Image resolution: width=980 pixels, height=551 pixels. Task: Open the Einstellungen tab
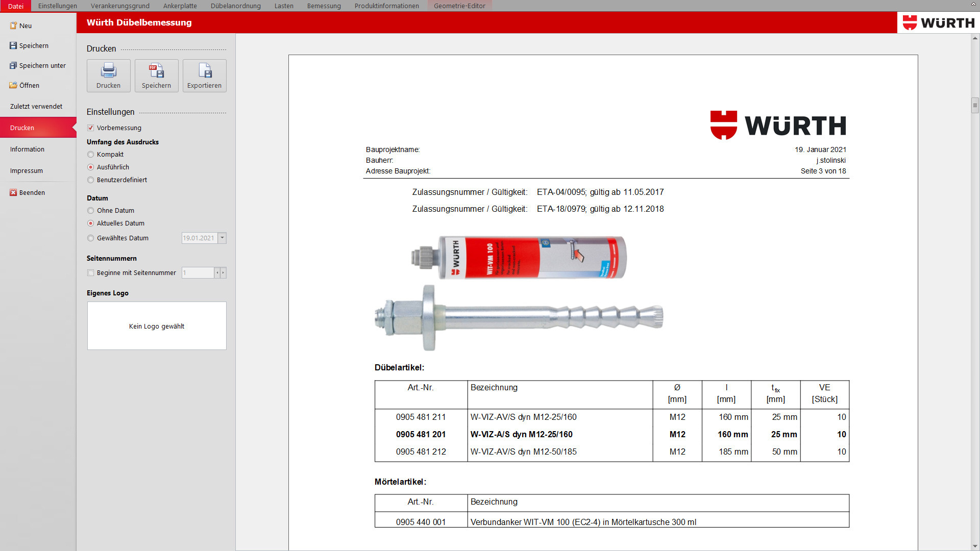pyautogui.click(x=58, y=6)
